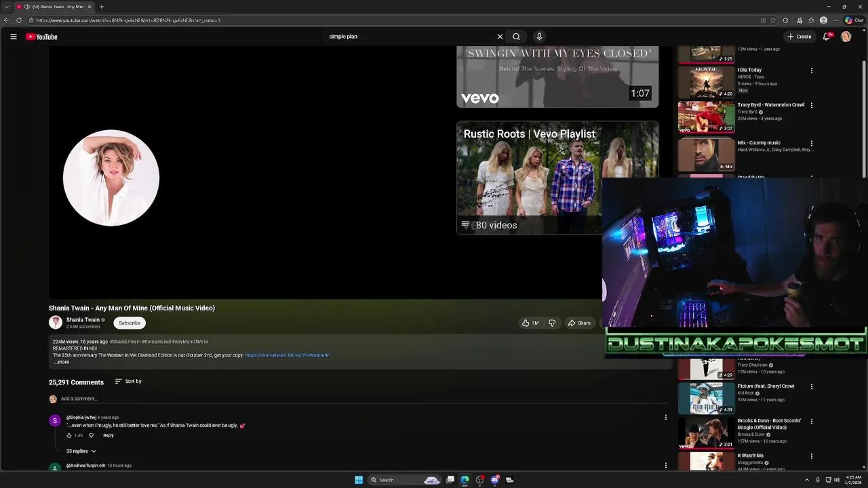This screenshot has width=868, height=488.
Task: Reload the page in browser
Action: (18, 20)
